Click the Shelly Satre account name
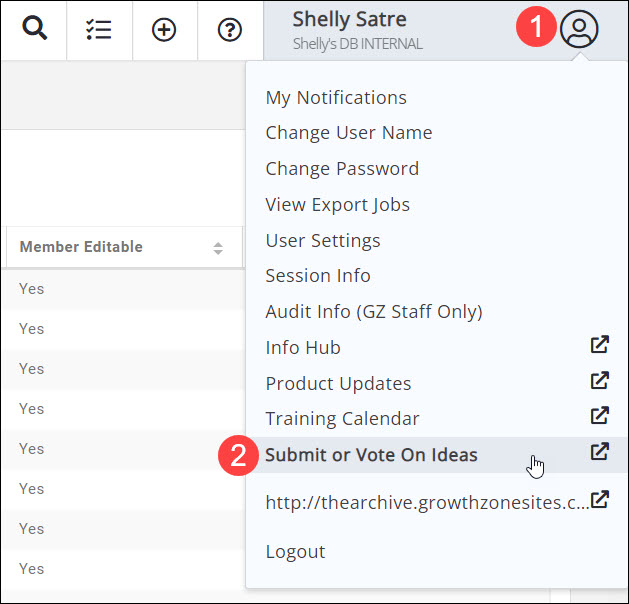 point(349,20)
